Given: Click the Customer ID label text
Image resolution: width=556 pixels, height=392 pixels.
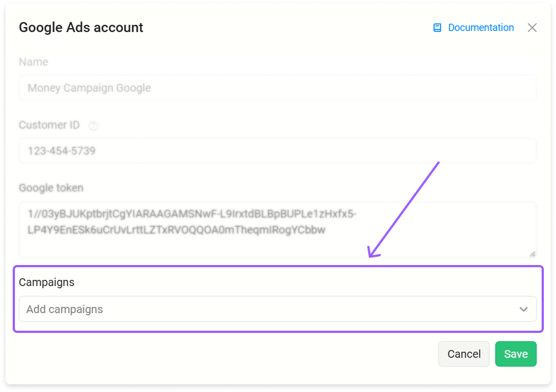Looking at the screenshot, I should 49,125.
